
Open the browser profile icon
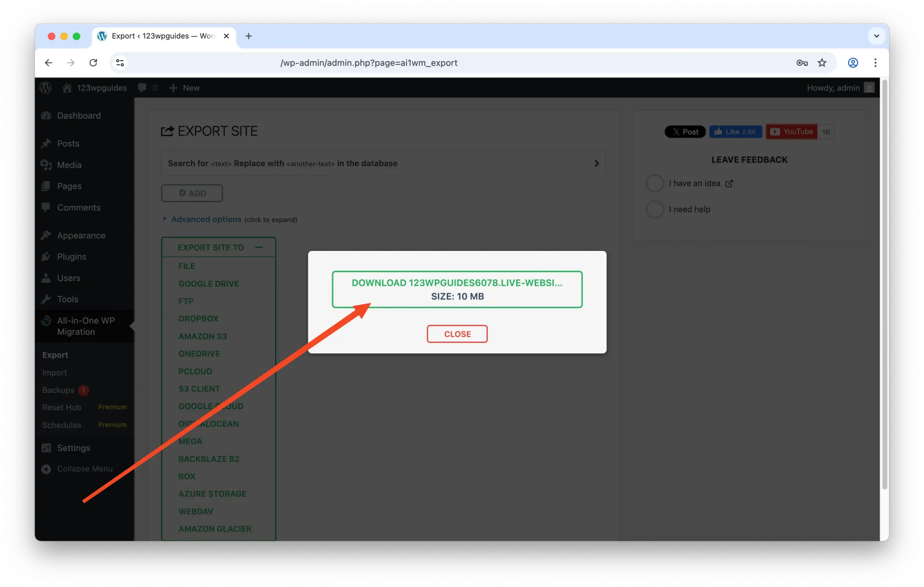853,63
